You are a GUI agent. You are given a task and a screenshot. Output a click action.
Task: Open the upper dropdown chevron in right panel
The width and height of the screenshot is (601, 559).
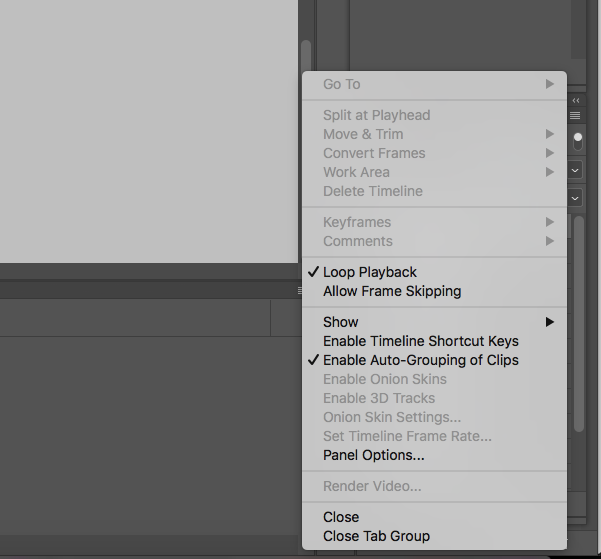[x=575, y=170]
